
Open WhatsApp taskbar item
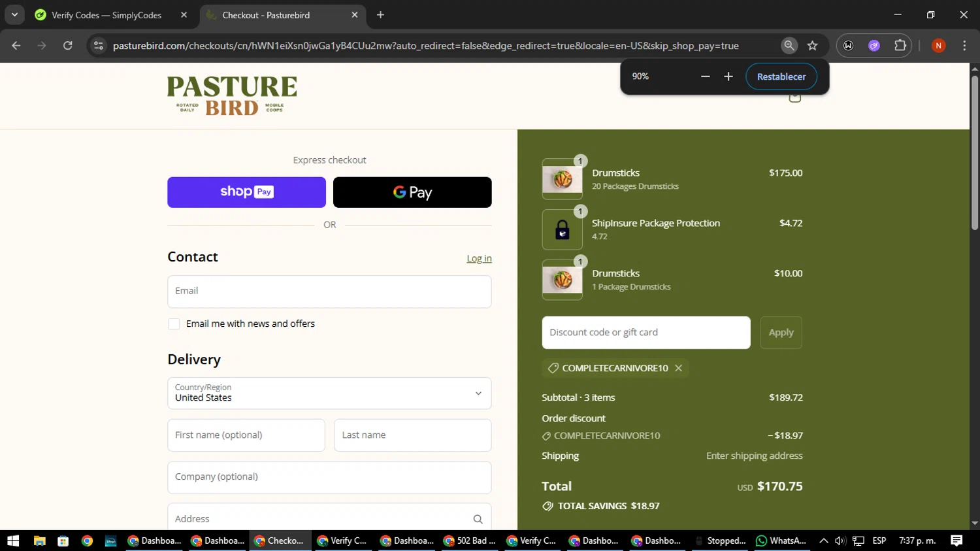781,541
